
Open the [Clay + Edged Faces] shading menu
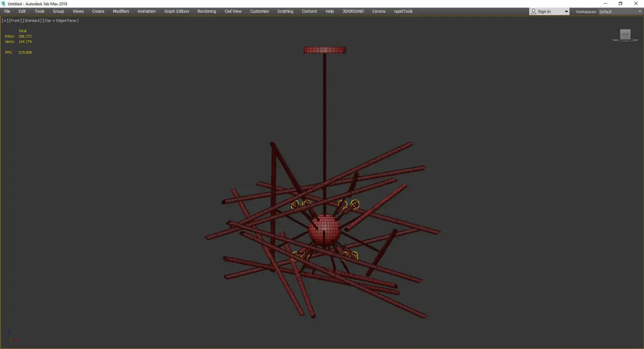(x=61, y=20)
